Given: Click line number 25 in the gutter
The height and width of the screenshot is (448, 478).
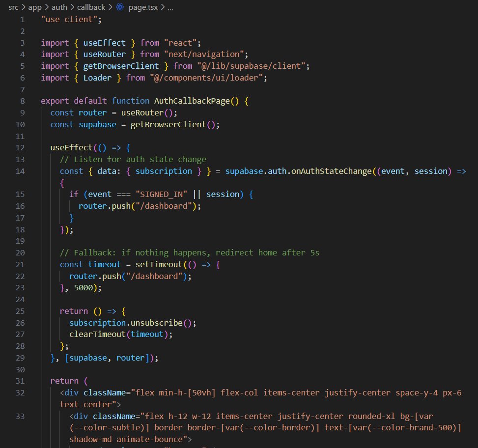Looking at the screenshot, I should [x=20, y=311].
